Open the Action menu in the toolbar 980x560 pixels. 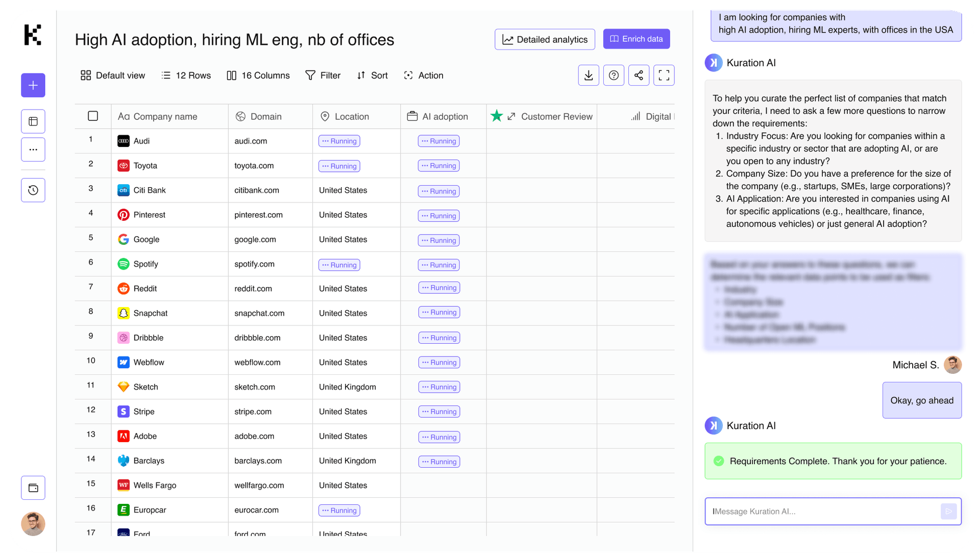tap(424, 75)
